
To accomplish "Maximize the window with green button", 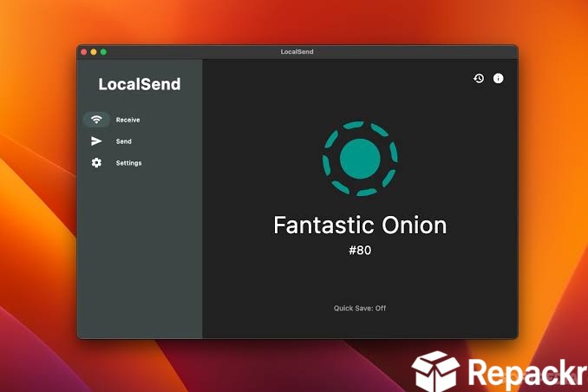I will tap(103, 52).
